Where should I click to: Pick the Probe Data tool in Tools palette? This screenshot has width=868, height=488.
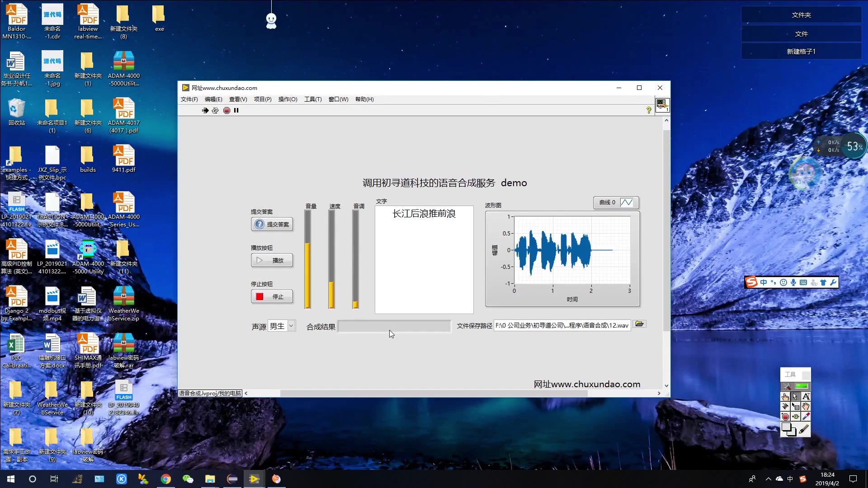click(x=796, y=416)
